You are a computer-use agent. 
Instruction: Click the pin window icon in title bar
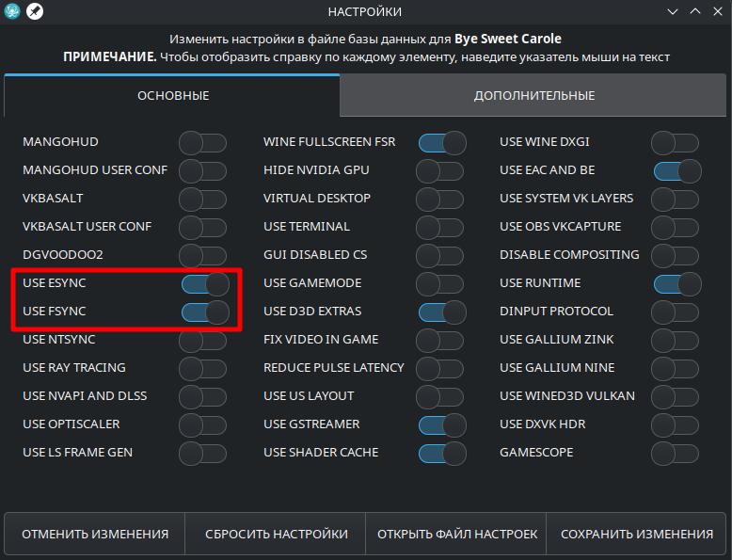35,11
